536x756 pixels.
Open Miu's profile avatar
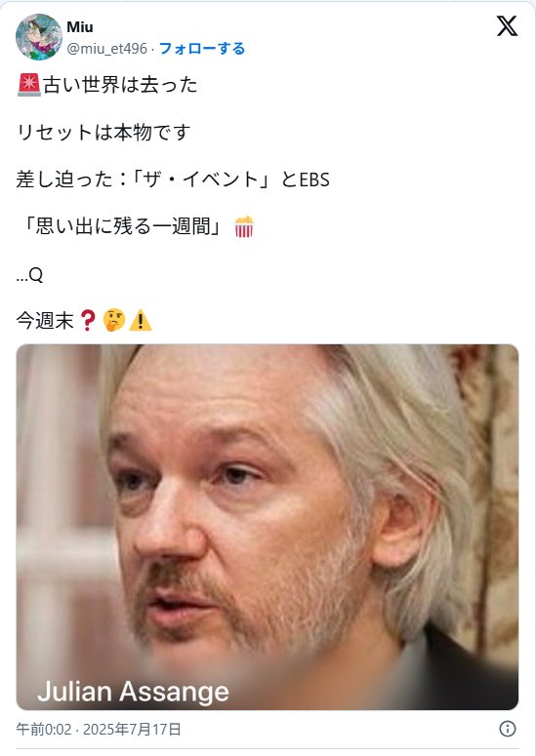tap(39, 37)
